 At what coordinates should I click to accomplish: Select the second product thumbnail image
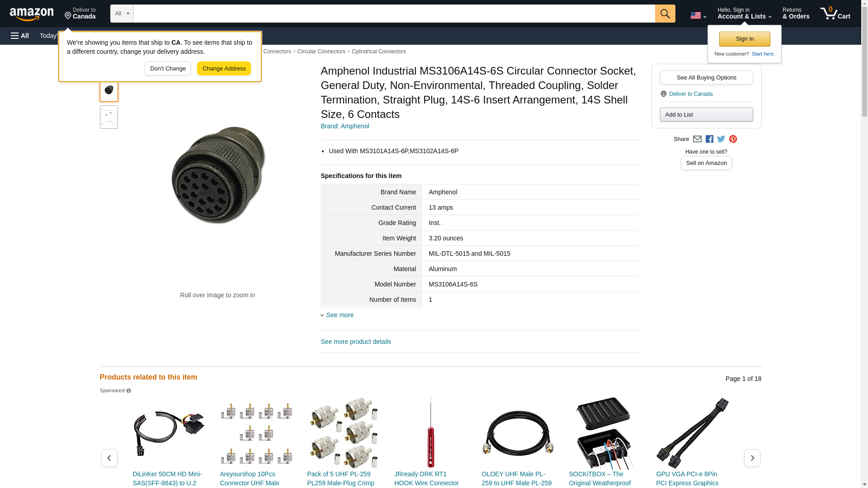tap(109, 117)
